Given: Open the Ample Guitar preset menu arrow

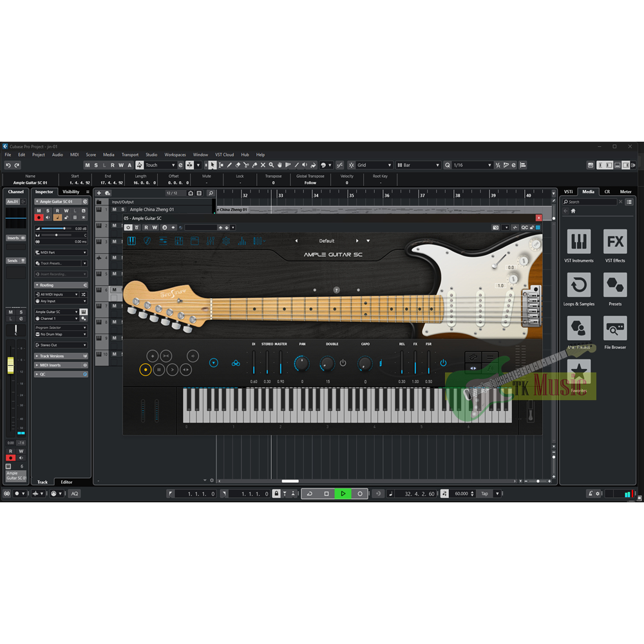Looking at the screenshot, I should (368, 241).
